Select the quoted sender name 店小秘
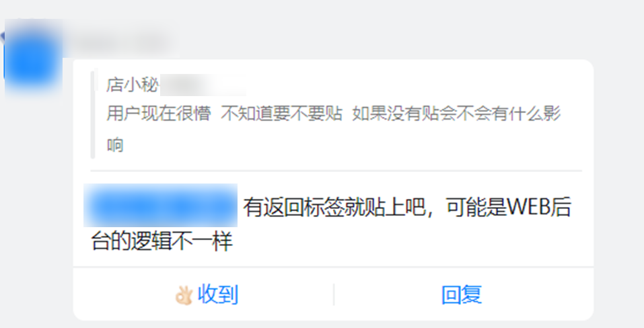The image size is (644, 328). point(133,85)
